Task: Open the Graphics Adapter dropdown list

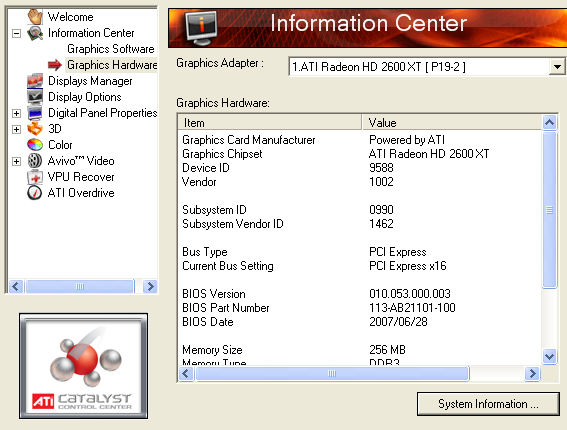Action: click(x=557, y=67)
